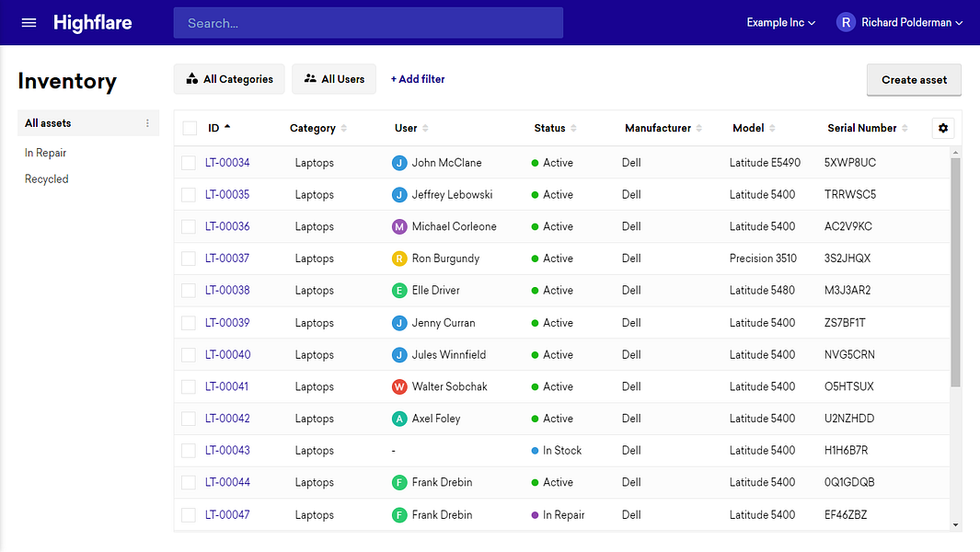Sort by Serial Number column arrows
Viewport: 980px width, 552px height.
(x=905, y=128)
